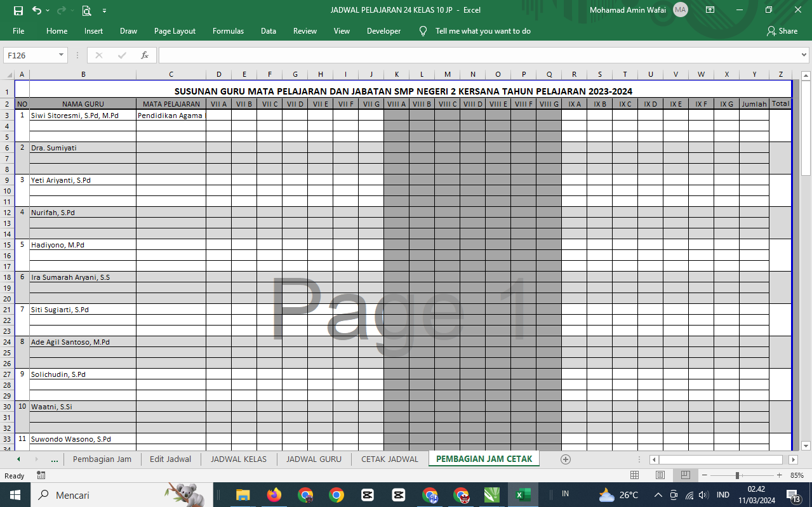
Task: Open Print Preview from Quick Access Toolbar
Action: (x=86, y=10)
